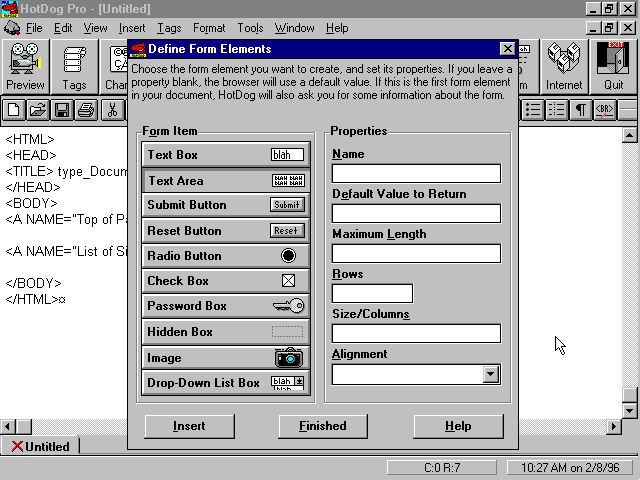The width and height of the screenshot is (640, 480).
Task: Select the Radio Button form item
Action: click(x=225, y=256)
